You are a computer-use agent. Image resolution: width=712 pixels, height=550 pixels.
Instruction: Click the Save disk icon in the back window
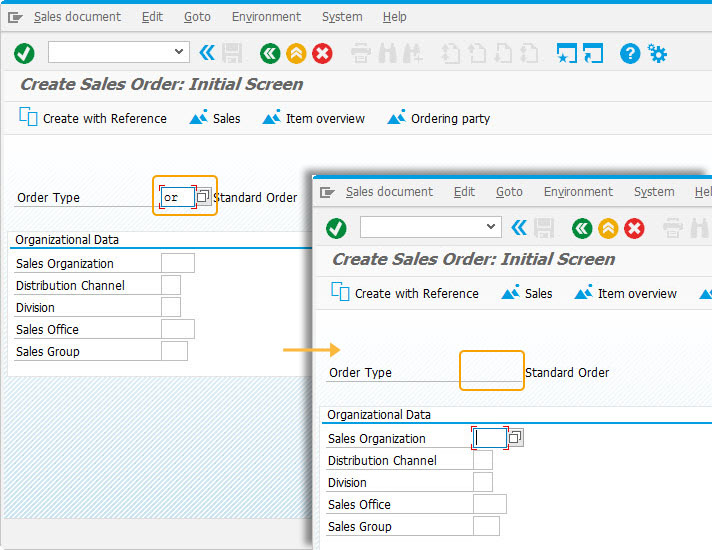(232, 53)
